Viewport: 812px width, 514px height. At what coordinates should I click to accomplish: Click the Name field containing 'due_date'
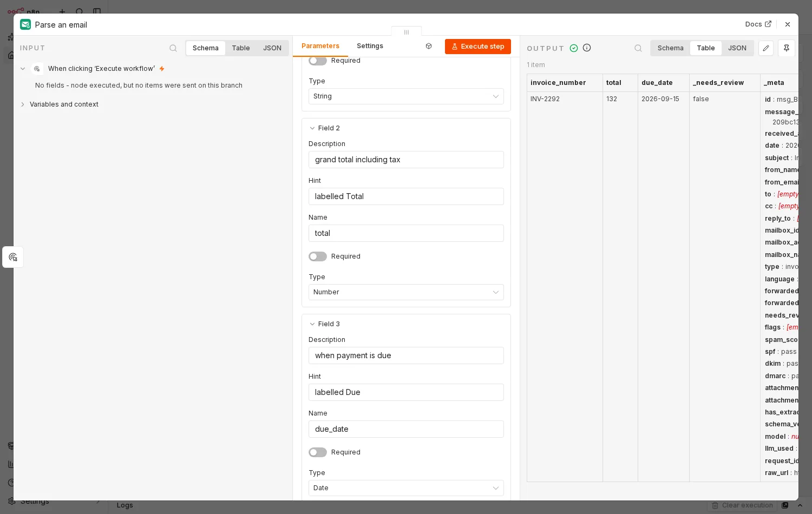(406, 429)
